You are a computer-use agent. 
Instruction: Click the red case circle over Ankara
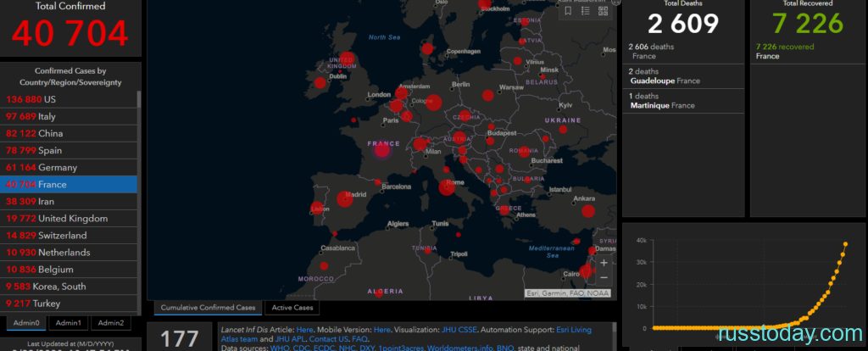tap(588, 210)
